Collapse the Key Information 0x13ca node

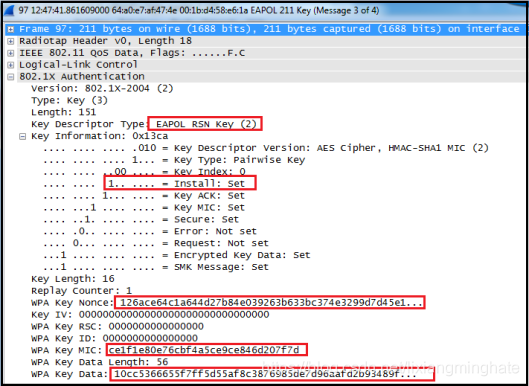23,136
